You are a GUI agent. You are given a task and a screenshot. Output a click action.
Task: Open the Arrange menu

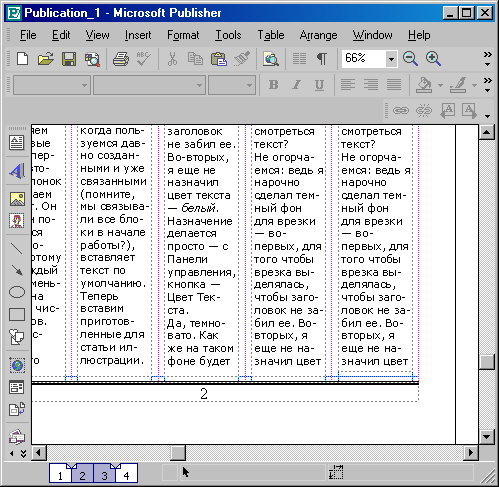point(318,35)
